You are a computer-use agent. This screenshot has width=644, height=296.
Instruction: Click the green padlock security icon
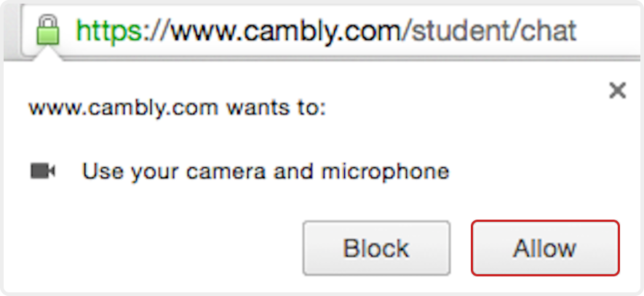point(47,30)
